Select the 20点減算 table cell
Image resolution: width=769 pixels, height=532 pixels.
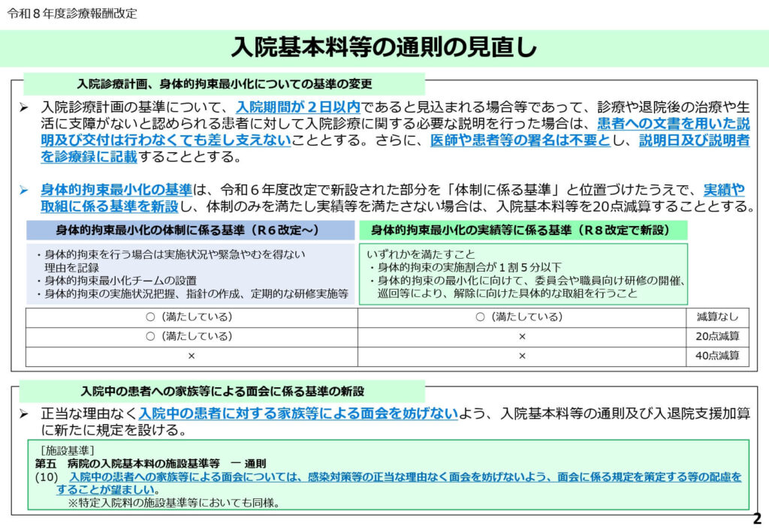(717, 336)
